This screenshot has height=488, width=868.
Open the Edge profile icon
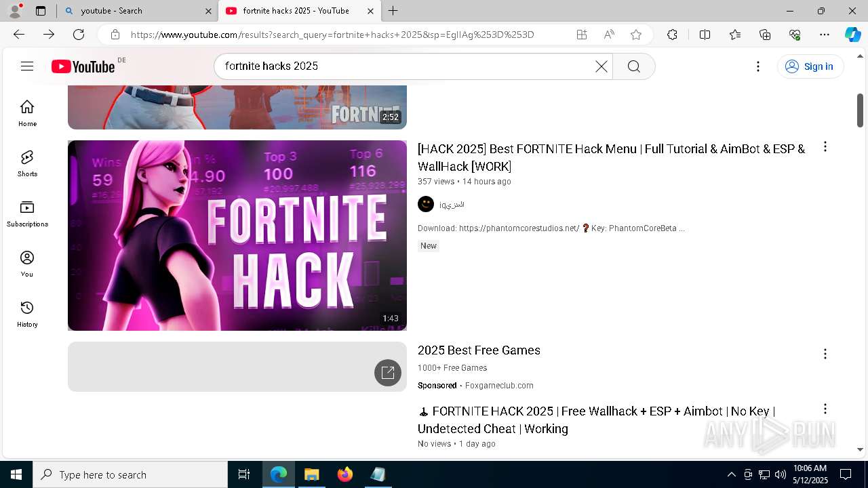coord(15,11)
